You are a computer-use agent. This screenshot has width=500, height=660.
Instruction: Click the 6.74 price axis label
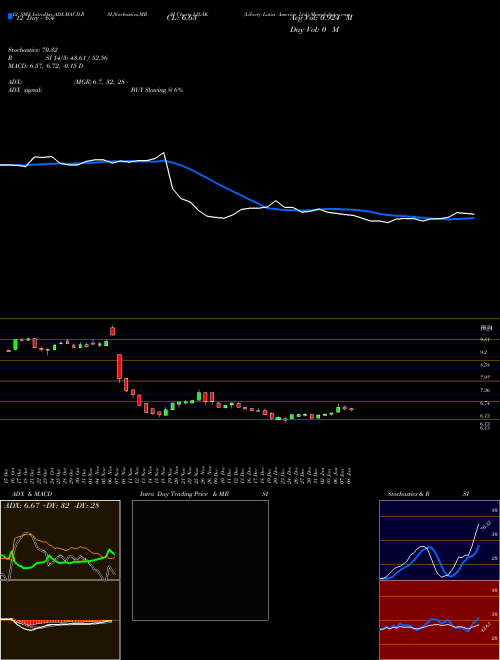pyautogui.click(x=485, y=403)
